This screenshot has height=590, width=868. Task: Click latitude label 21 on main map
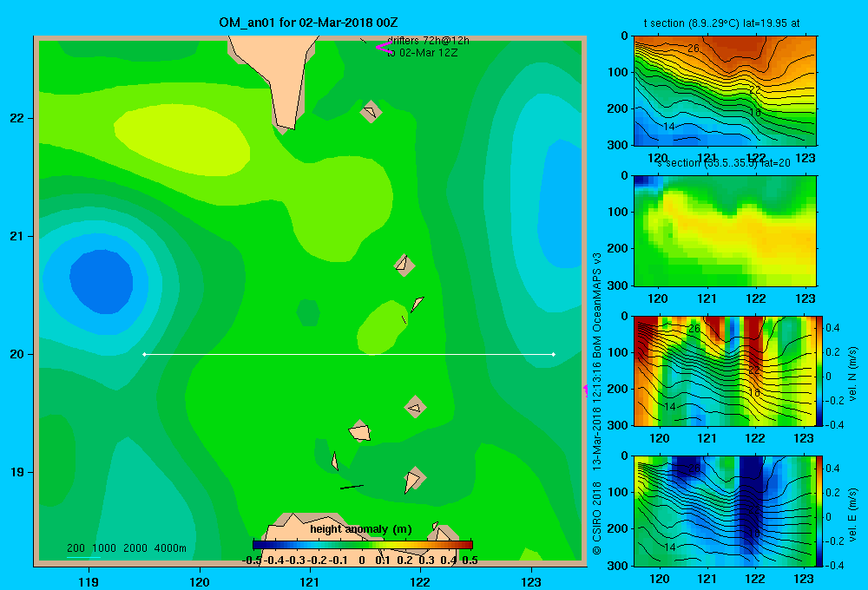coord(17,236)
